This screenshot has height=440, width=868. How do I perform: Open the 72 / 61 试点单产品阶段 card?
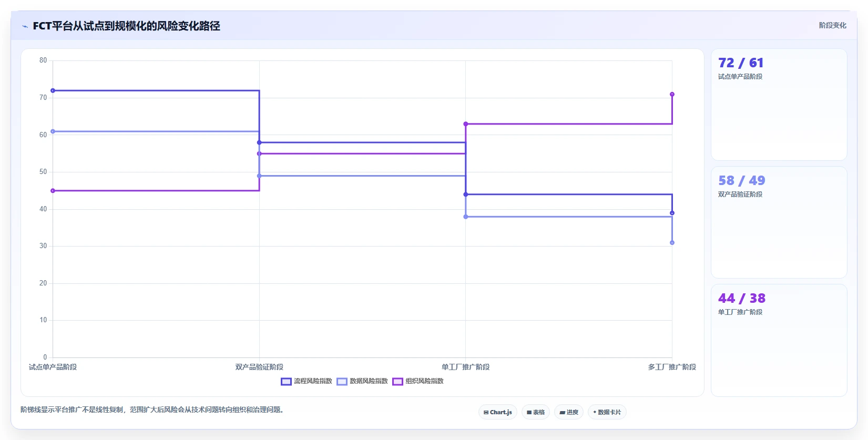point(779,105)
